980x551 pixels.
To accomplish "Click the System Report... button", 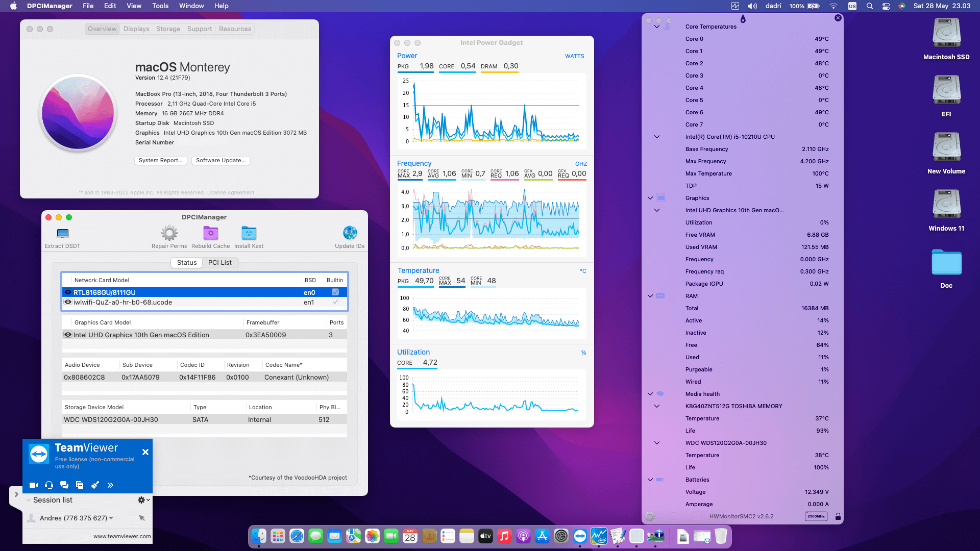I will coord(161,160).
